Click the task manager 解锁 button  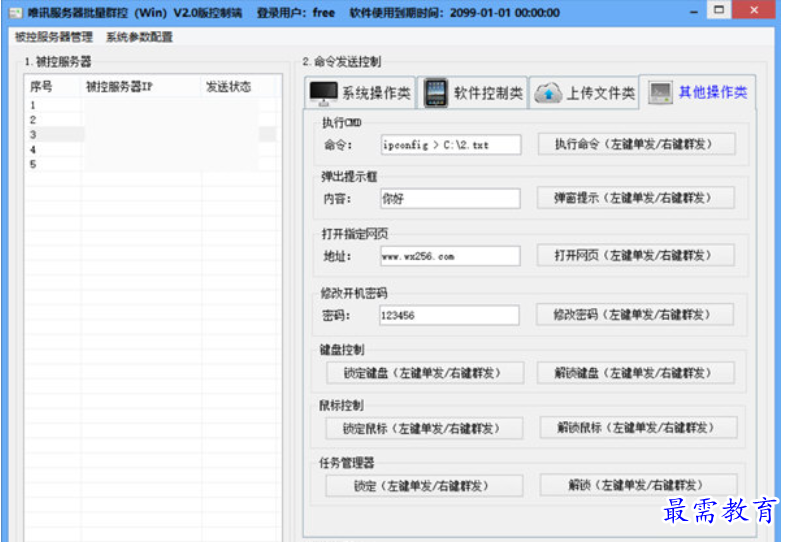(638, 484)
